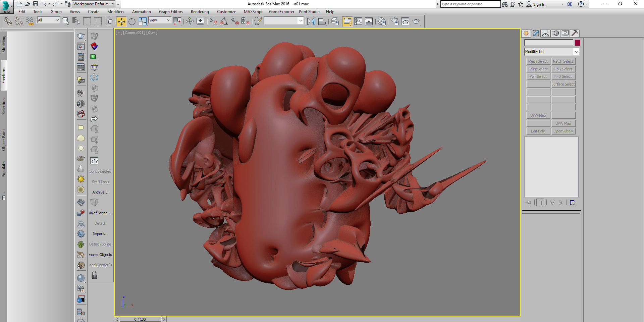Click the New Scene icon
Image resolution: width=644 pixels, height=322 pixels.
tap(19, 4)
